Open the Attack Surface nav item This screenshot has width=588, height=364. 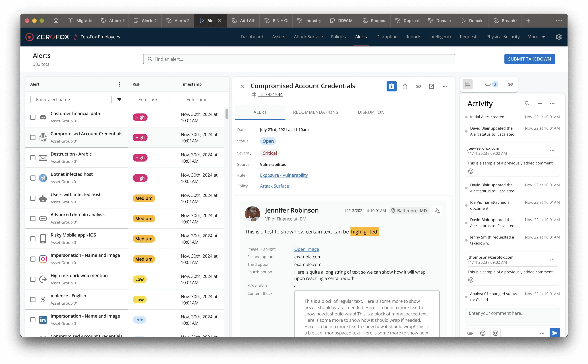coord(308,37)
